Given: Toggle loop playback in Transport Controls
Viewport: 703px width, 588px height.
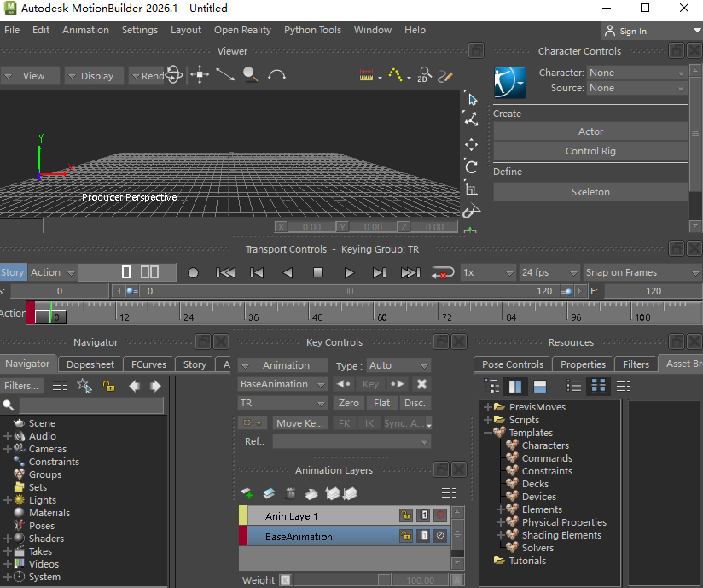Looking at the screenshot, I should tap(442, 272).
